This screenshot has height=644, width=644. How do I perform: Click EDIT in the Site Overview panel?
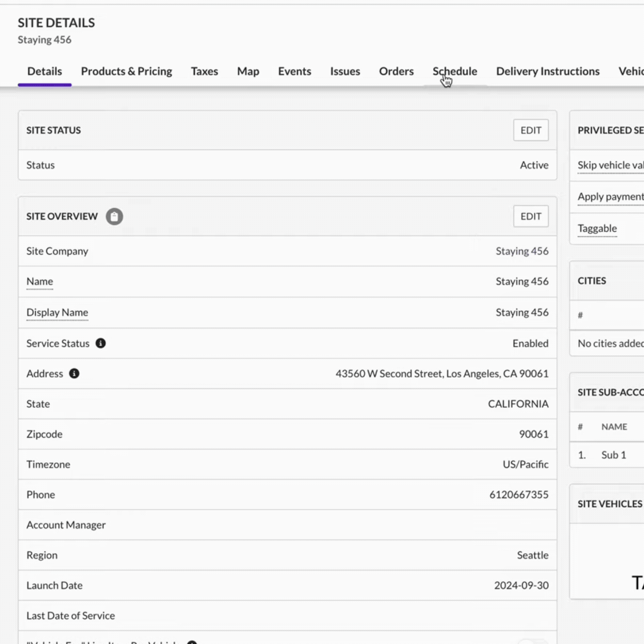(531, 217)
